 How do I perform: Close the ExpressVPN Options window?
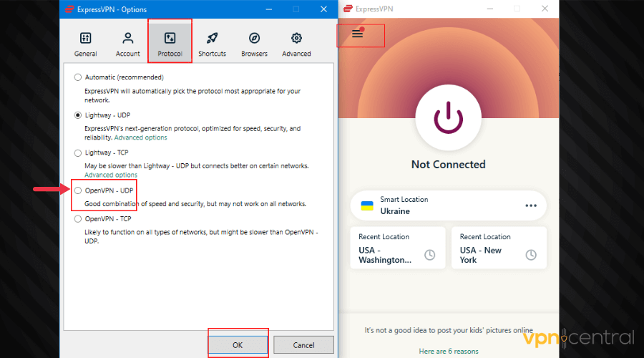323,9
